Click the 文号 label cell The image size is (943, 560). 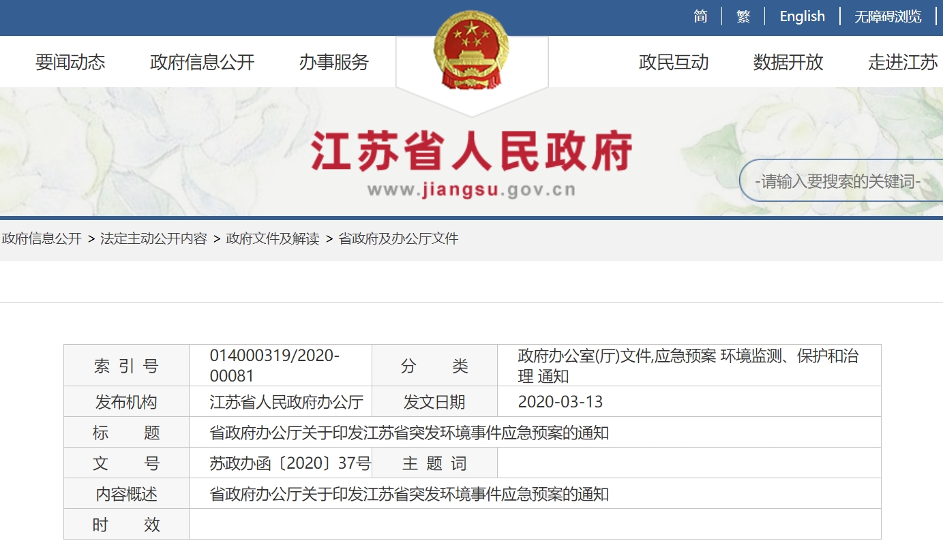click(126, 463)
